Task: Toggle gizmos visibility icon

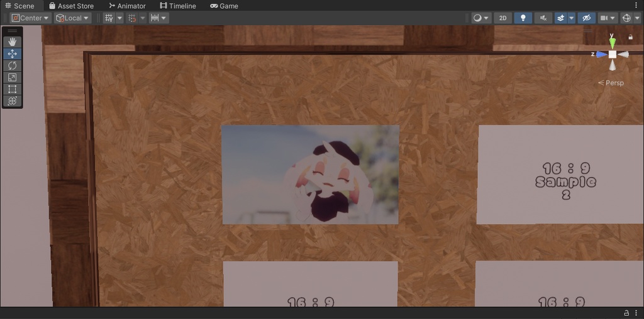Action: [x=626, y=18]
